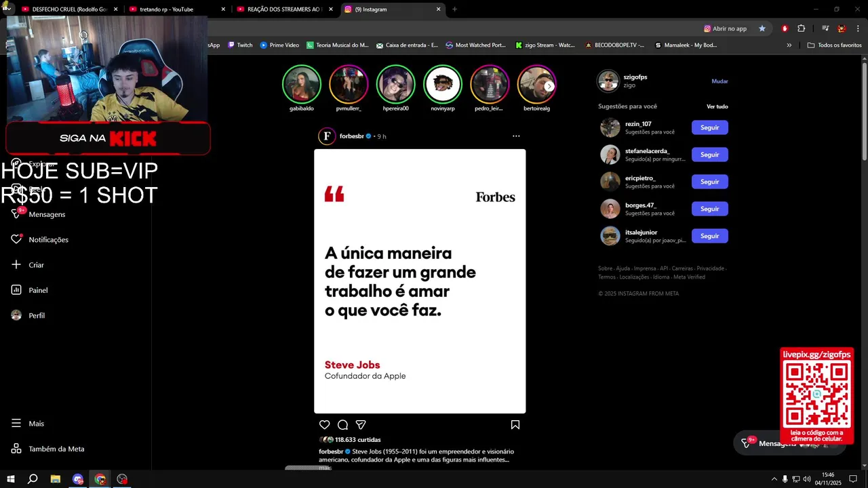Follow itsalejunior with the Seguir button
The width and height of the screenshot is (868, 488).
(x=710, y=236)
